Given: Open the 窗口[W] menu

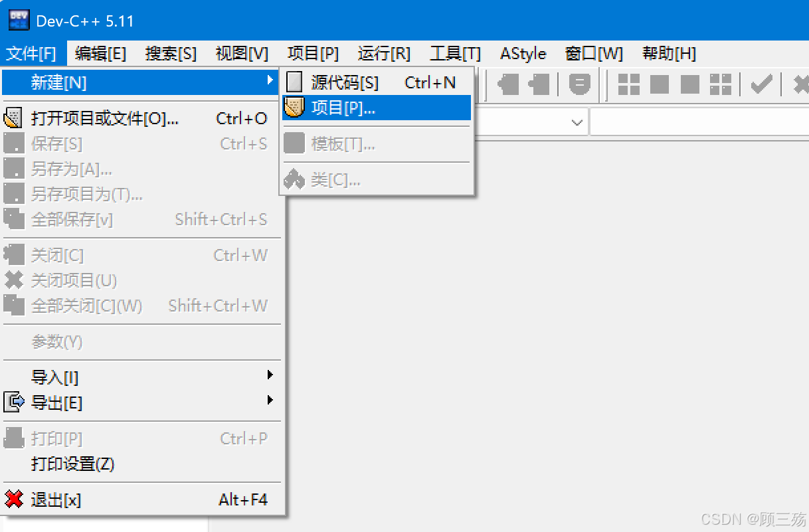Looking at the screenshot, I should coord(594,53).
